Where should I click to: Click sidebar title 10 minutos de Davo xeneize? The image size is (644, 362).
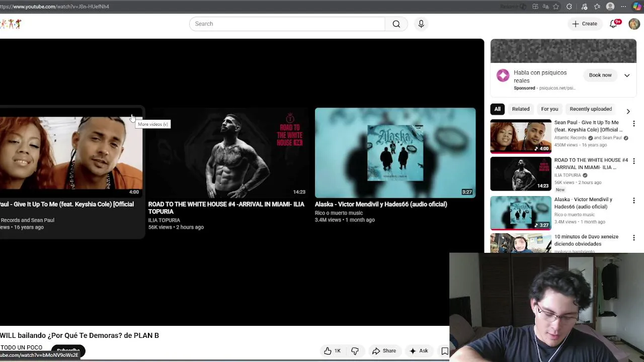pyautogui.click(x=586, y=240)
